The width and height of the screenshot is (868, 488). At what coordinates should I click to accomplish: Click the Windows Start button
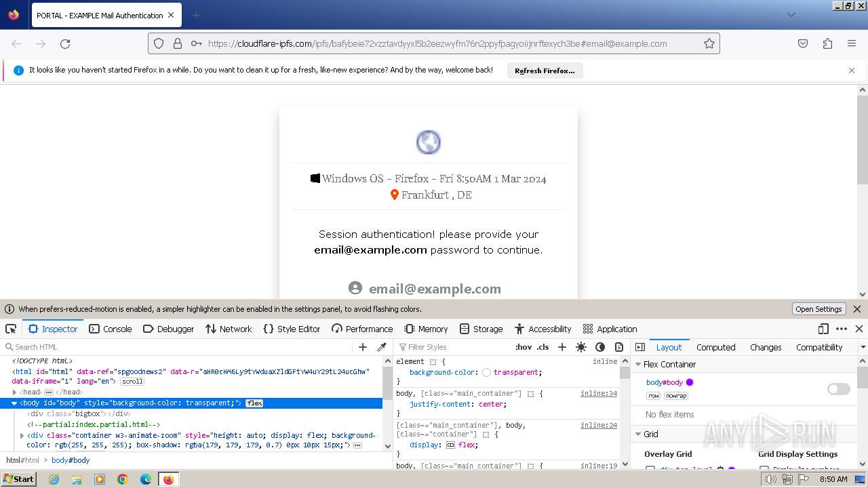[18, 479]
